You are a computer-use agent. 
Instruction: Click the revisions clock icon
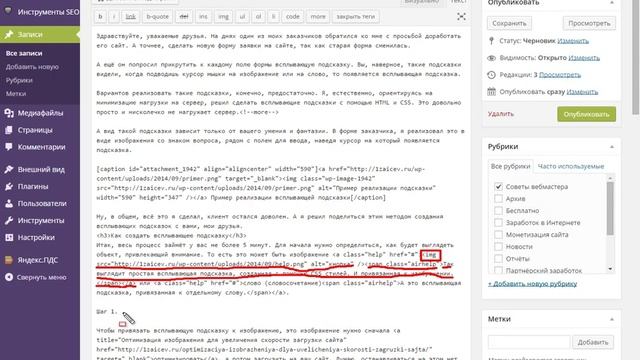click(x=491, y=75)
